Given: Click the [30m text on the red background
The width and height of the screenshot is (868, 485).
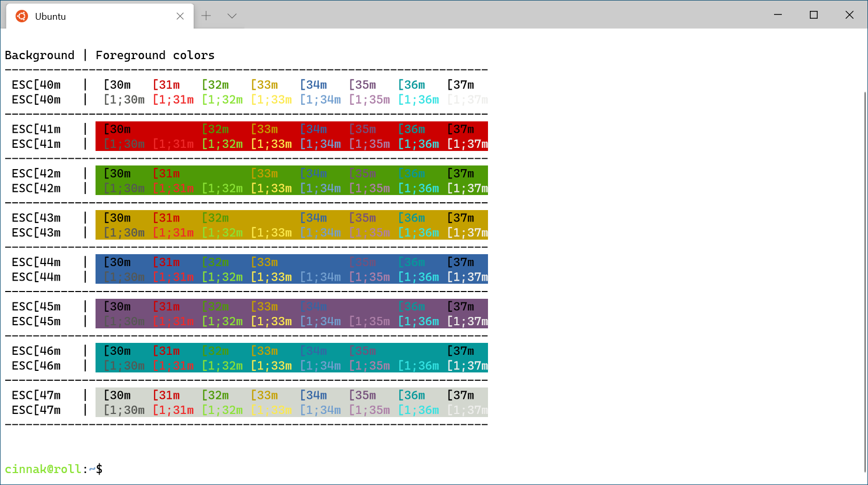Looking at the screenshot, I should pos(117,129).
